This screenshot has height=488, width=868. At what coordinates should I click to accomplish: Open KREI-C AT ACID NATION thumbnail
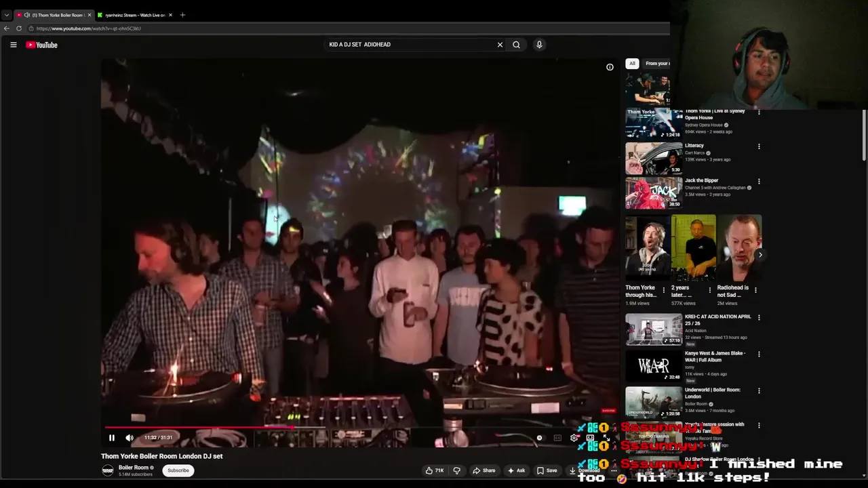(x=654, y=329)
